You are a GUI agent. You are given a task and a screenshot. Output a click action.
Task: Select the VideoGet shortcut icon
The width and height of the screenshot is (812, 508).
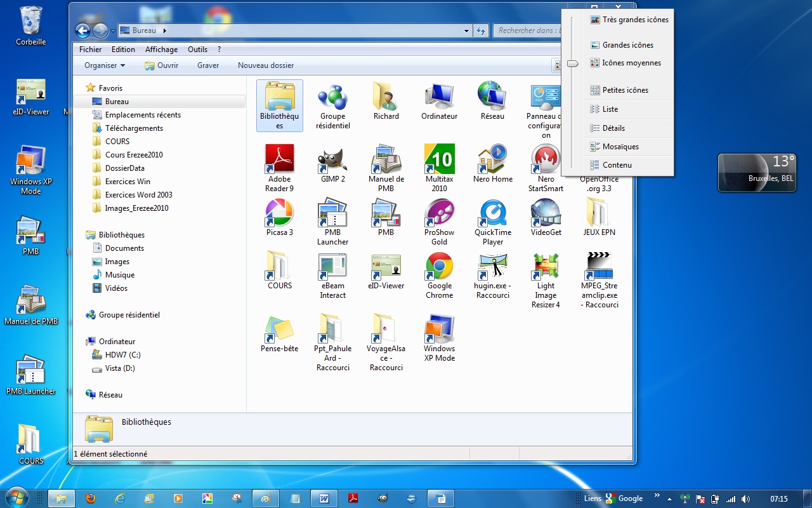[546, 217]
